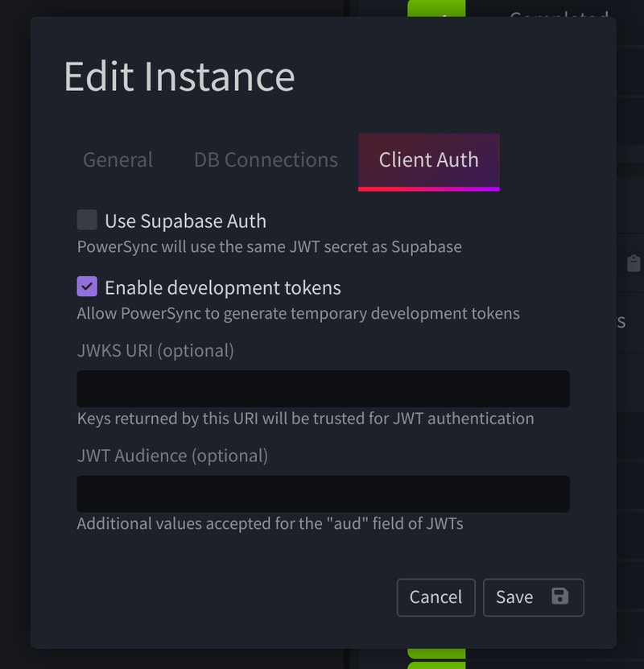This screenshot has width=644, height=669.
Task: Click the floppy disk icon in Save
Action: (559, 596)
